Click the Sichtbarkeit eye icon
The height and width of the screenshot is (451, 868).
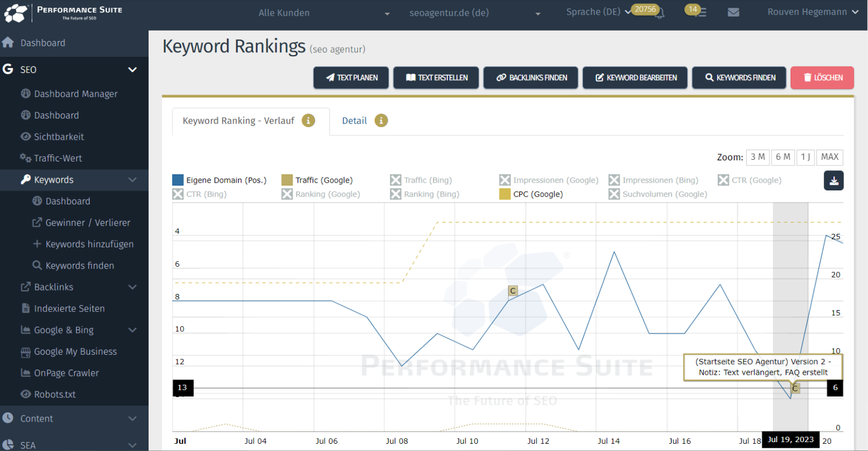(x=26, y=136)
